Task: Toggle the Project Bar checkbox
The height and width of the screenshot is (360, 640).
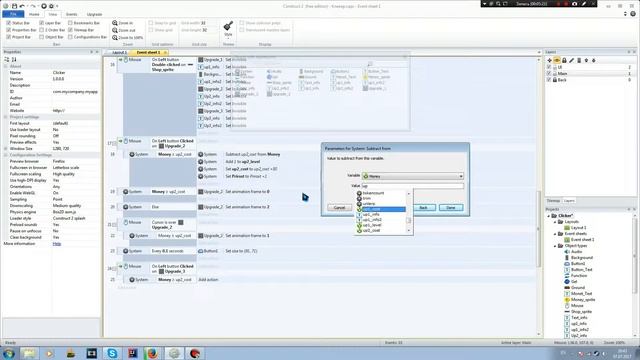Action: pos(9,37)
